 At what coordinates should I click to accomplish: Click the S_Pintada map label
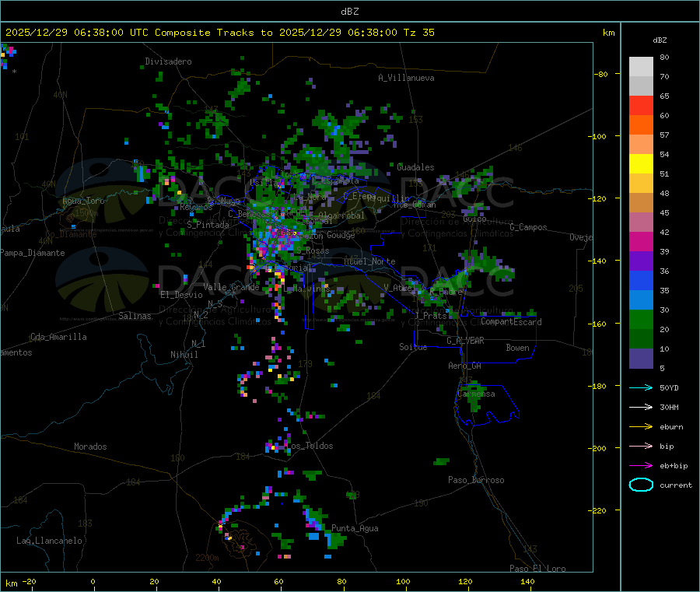point(208,225)
